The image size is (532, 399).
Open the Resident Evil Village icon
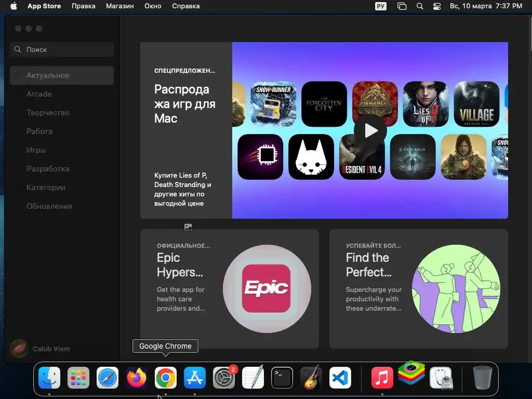point(477,104)
